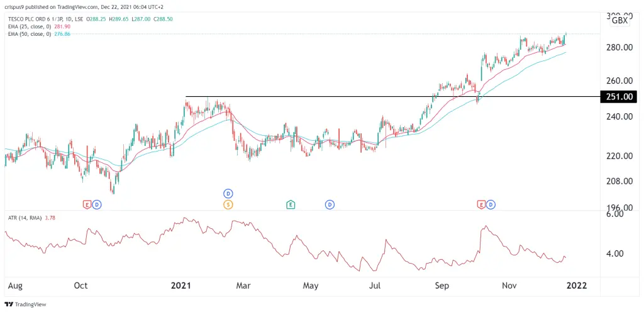Click the 240.00 price axis label
Screen dimensions: 644x312
(620, 117)
